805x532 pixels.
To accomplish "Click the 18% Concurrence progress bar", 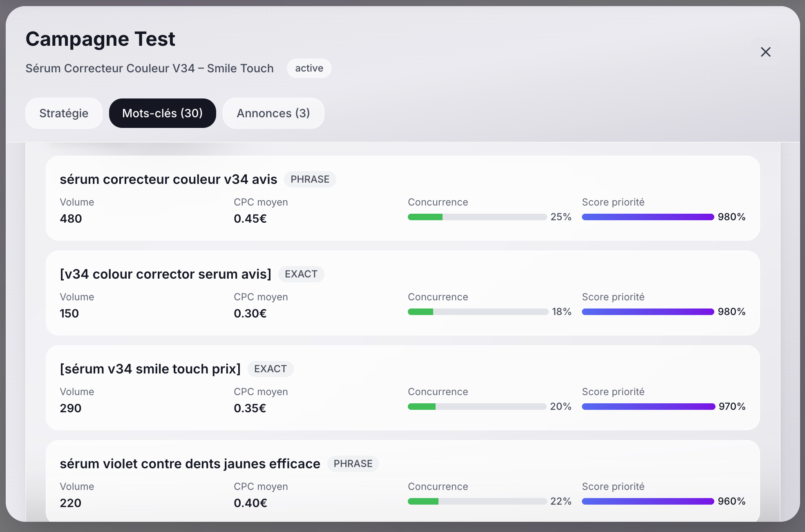I will tap(478, 312).
